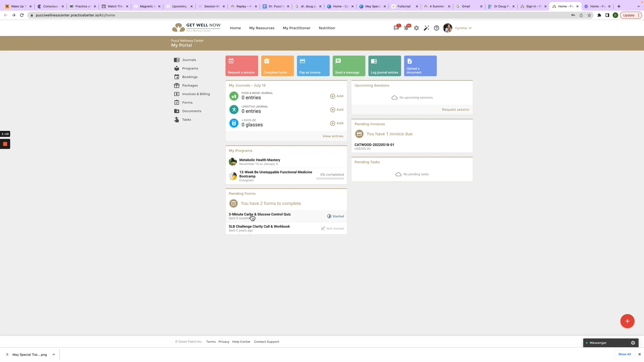644x362 pixels.
Task: Open the settings gear icon
Action: 417,28
